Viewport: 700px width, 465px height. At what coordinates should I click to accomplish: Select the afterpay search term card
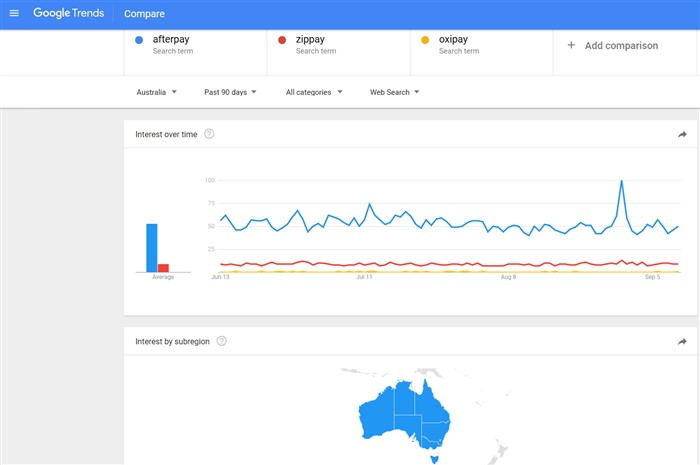tap(195, 52)
